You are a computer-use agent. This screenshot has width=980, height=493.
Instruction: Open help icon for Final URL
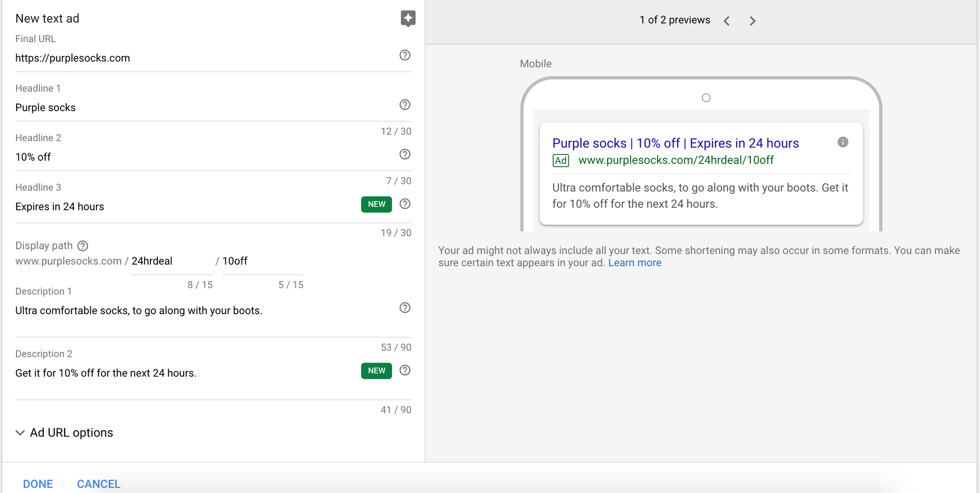point(405,55)
